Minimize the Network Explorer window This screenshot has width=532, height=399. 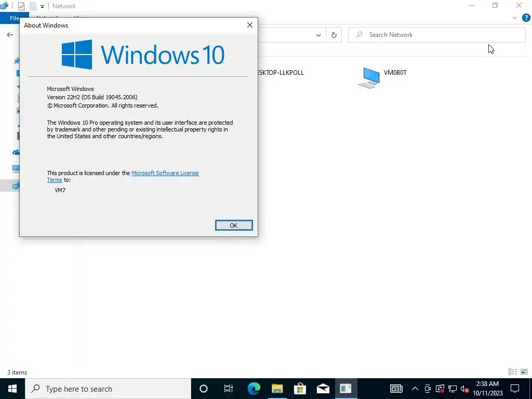click(x=472, y=5)
